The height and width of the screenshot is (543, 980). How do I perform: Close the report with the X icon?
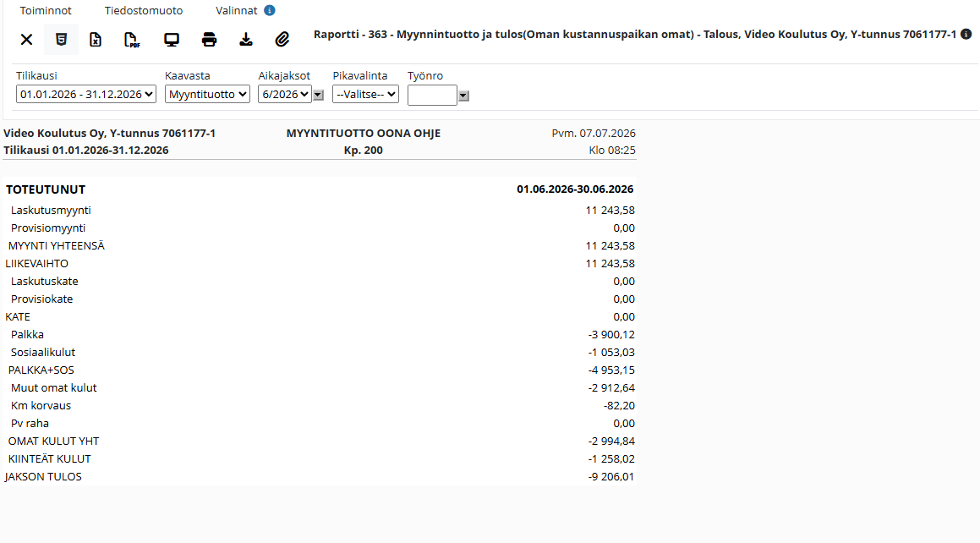click(x=26, y=40)
